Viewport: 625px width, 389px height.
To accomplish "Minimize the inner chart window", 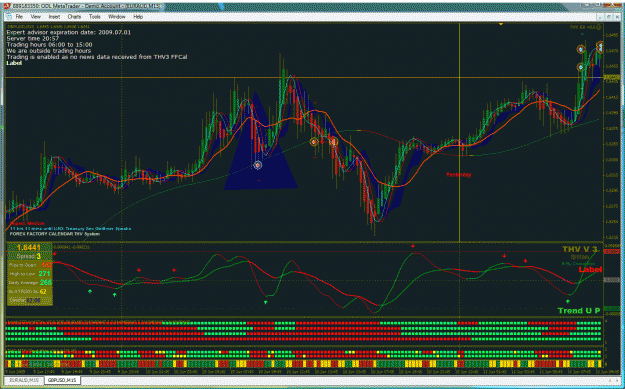I will (600, 17).
